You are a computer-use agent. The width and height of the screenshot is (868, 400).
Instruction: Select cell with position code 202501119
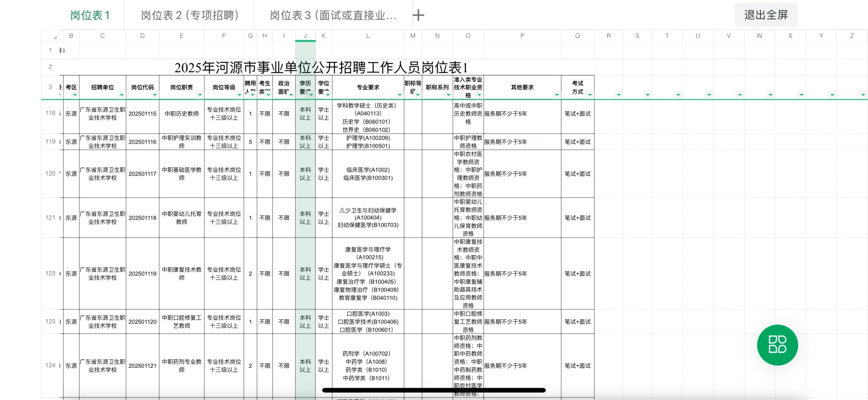[142, 274]
